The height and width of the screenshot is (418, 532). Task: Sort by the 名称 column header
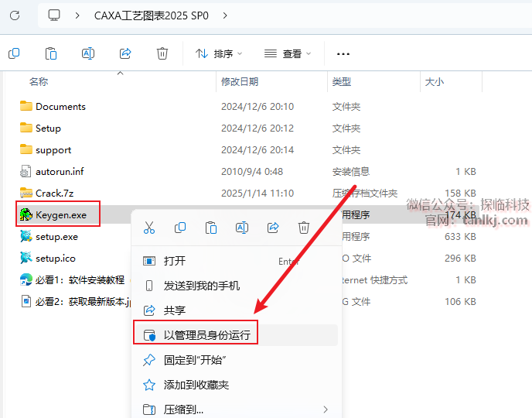click(39, 81)
